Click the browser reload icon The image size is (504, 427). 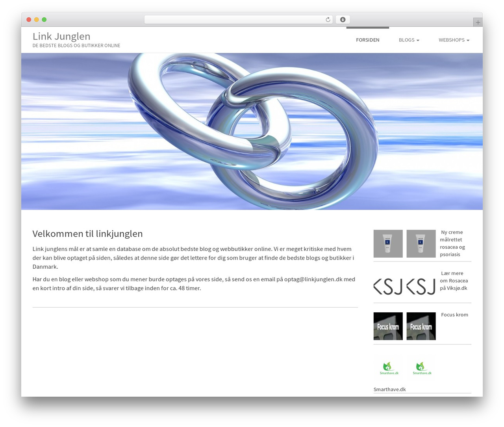click(x=328, y=20)
